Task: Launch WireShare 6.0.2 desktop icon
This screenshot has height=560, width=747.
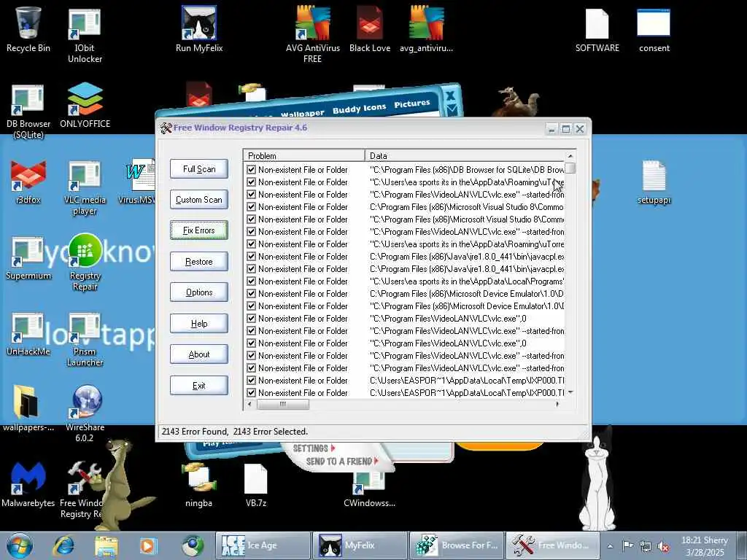Action: [85, 413]
